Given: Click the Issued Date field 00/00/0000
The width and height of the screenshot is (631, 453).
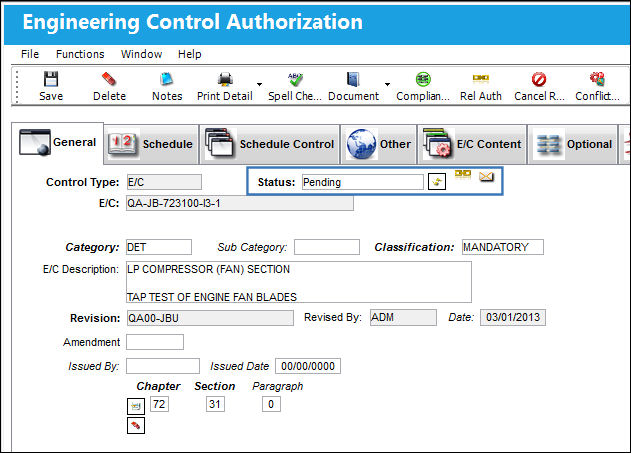Looking at the screenshot, I should 308,366.
